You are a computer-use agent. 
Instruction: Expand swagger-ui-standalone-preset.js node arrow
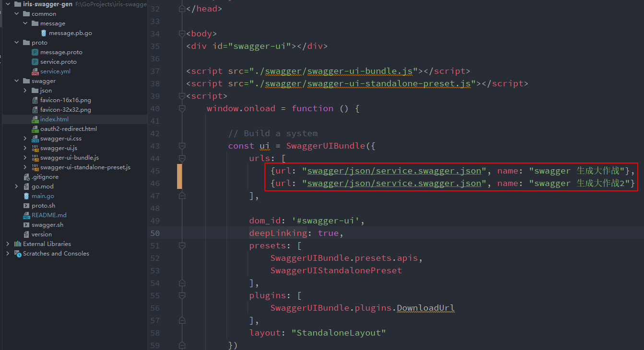pyautogui.click(x=25, y=167)
